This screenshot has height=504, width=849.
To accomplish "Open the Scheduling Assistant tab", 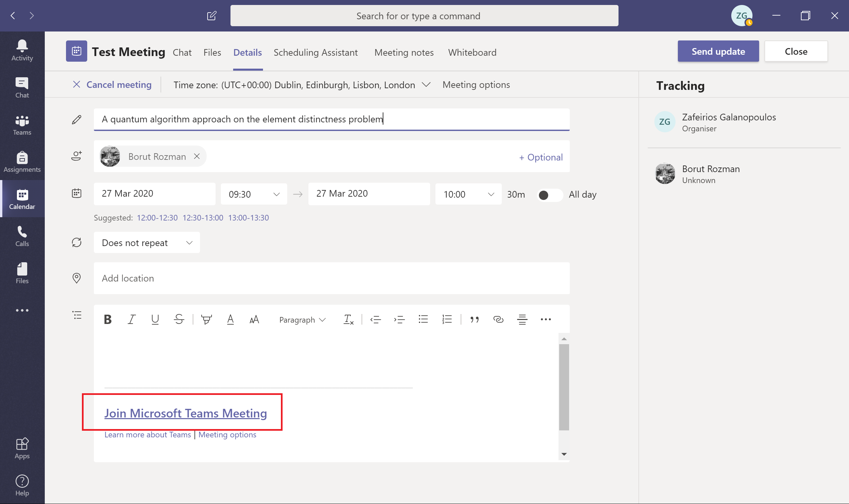I will (315, 52).
